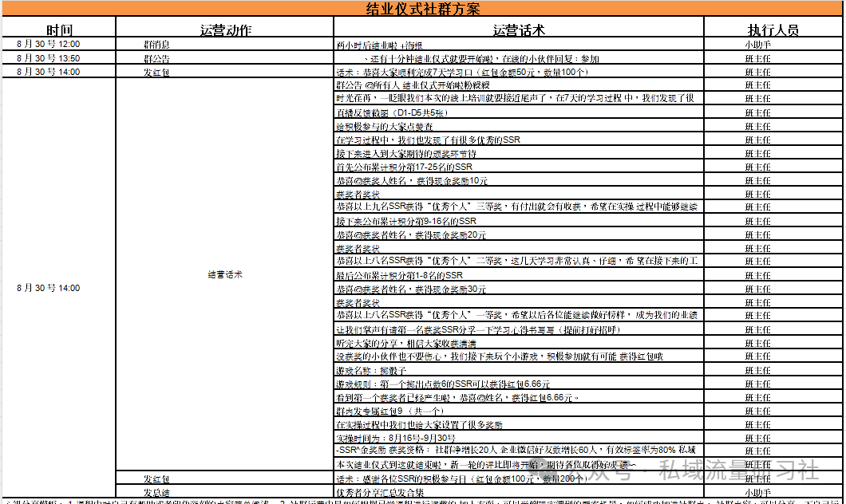Viewport: 846px width, 504px height.
Task: Select the cell "首先公布累计积分第17-25名的SSR"
Action: click(519, 167)
